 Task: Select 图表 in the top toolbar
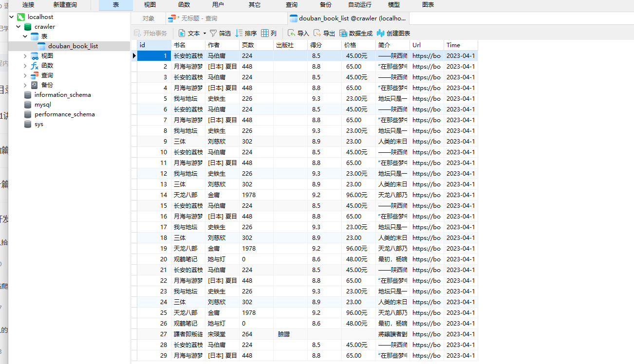click(428, 5)
